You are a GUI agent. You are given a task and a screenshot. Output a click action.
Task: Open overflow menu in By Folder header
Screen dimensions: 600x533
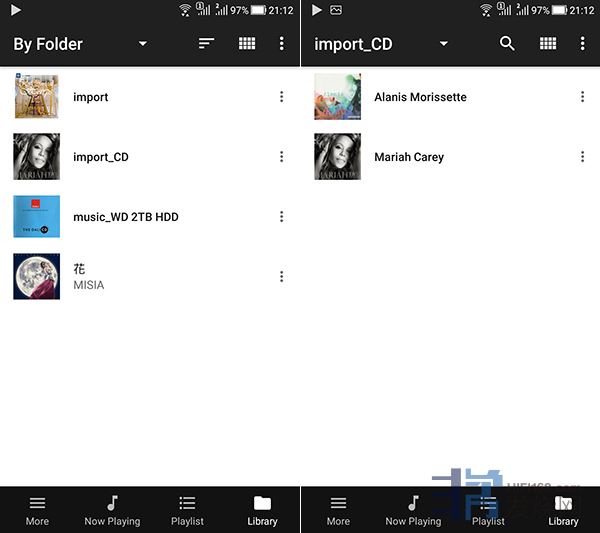click(x=282, y=44)
